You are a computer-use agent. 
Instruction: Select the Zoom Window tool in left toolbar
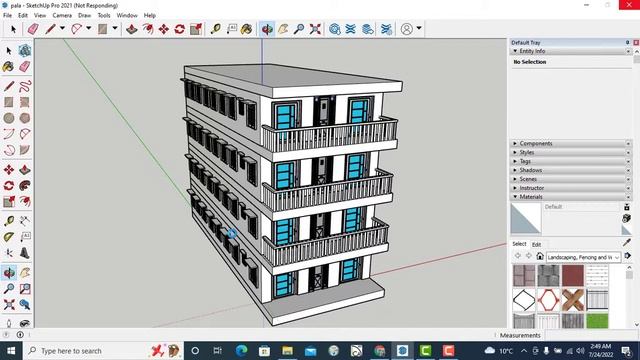(25, 289)
